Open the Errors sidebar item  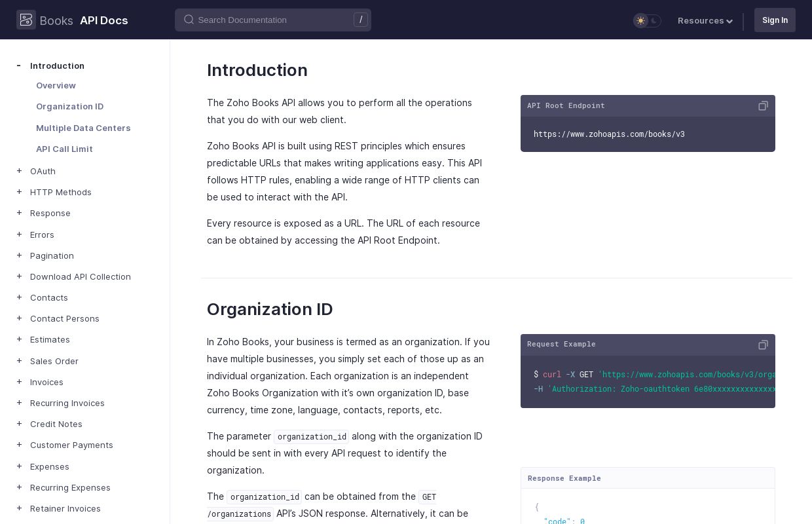tap(42, 234)
